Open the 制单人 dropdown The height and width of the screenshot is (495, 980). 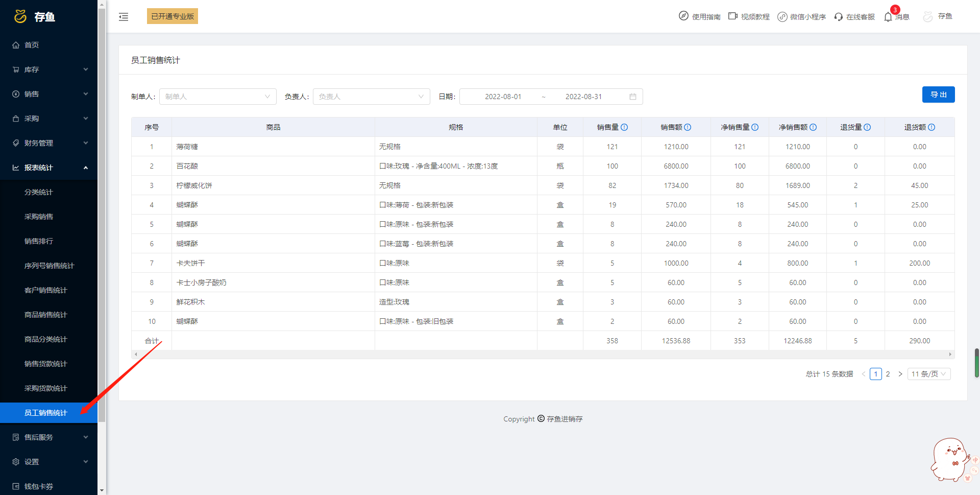click(218, 97)
